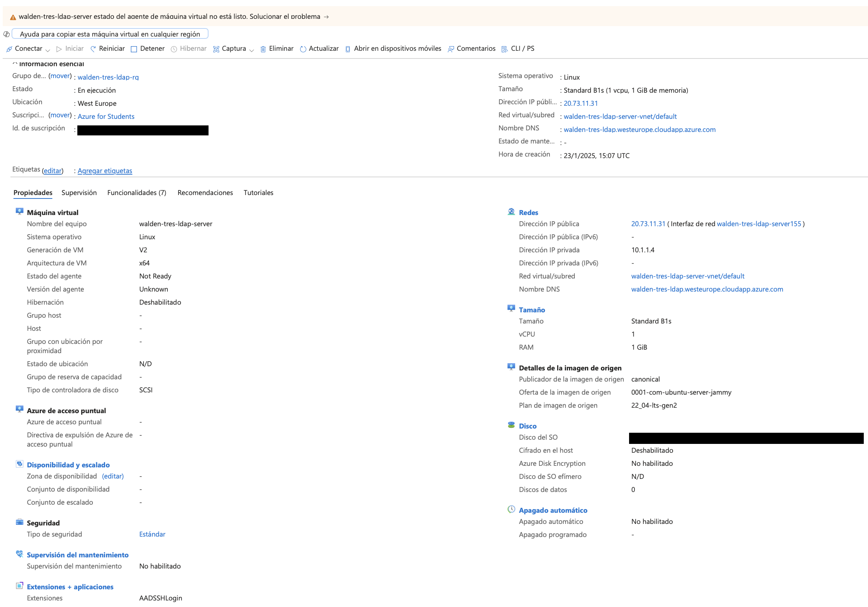The image size is (868, 607).
Task: Click Máquina virtual section icon
Action: coord(20,211)
